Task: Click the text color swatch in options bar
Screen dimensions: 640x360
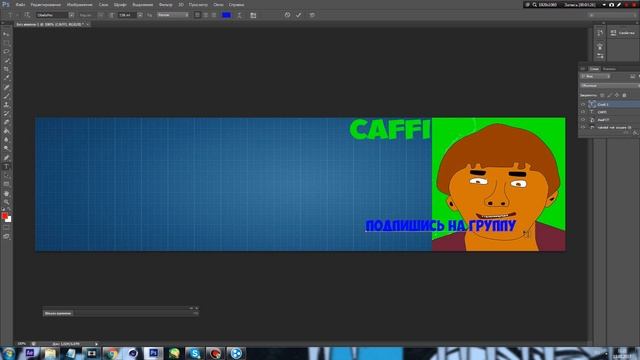Action: coord(226,15)
